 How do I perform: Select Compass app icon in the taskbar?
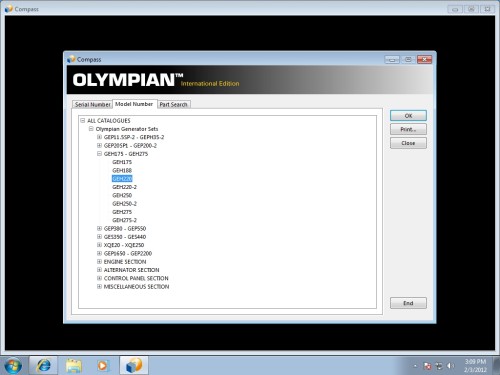point(134,365)
